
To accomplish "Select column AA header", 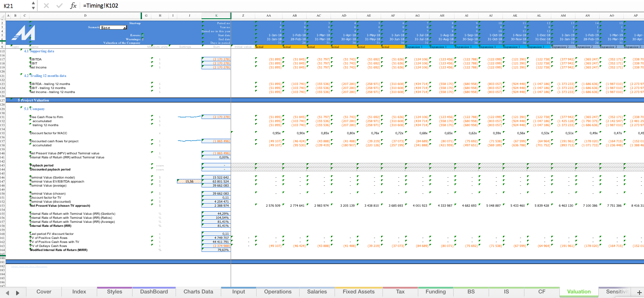I will [x=268, y=16].
